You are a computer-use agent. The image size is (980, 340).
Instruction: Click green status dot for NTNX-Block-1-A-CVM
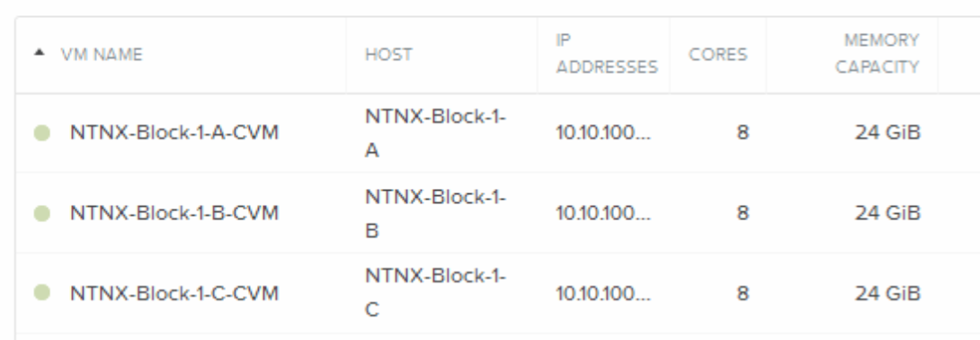[42, 132]
